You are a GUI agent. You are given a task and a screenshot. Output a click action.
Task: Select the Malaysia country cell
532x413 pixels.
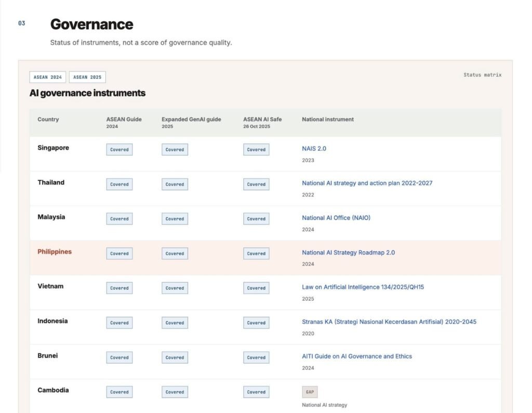51,217
